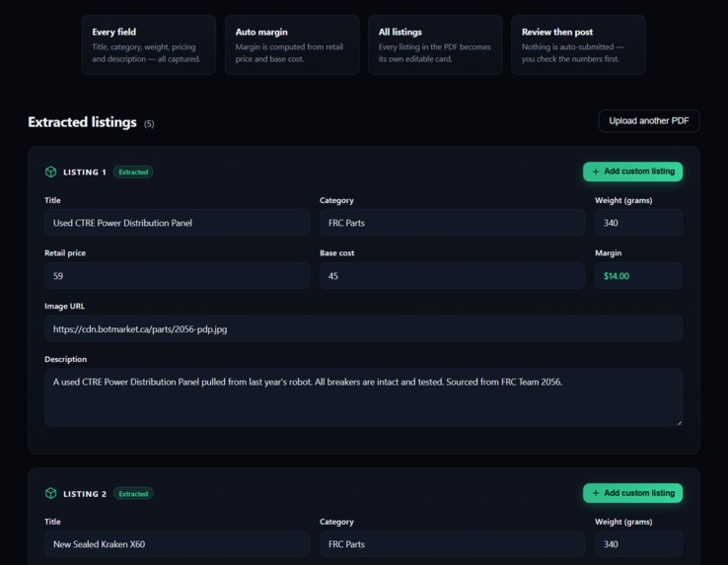Click the LISTING 2 header label

point(85,494)
